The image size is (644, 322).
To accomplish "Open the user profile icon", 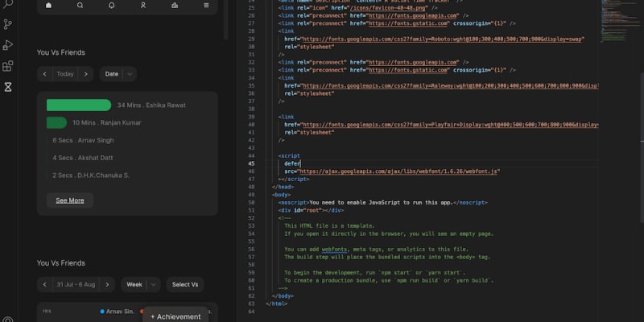I will click(x=142, y=6).
